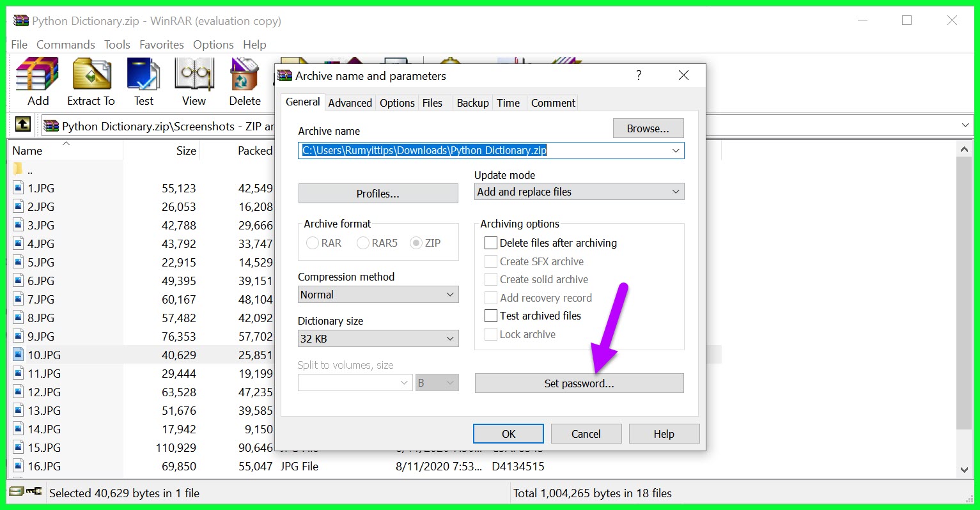Click the 8.JPG file icon
This screenshot has width=980, height=510.
19,318
